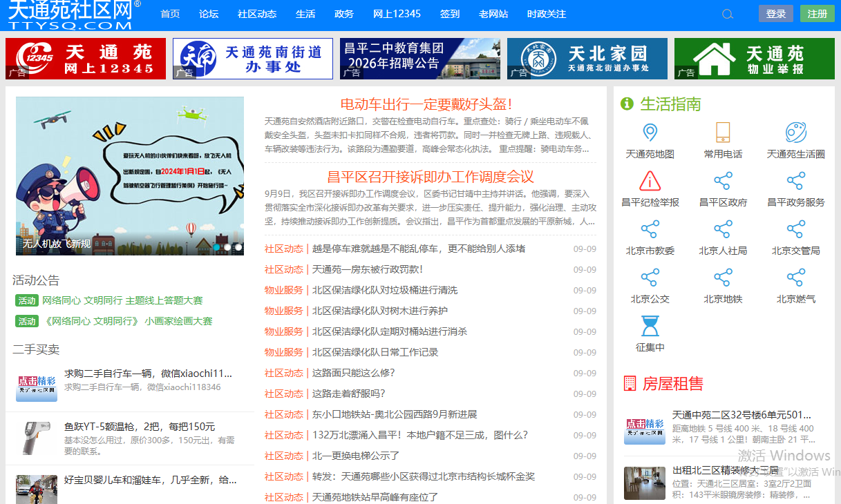Open the 北京公交 share icon
The height and width of the screenshot is (504, 841).
point(650,278)
